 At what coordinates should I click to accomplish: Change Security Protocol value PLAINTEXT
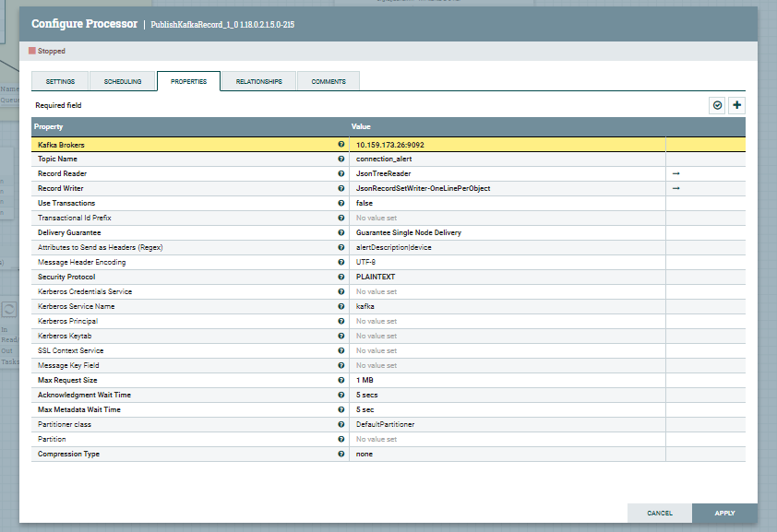point(508,277)
